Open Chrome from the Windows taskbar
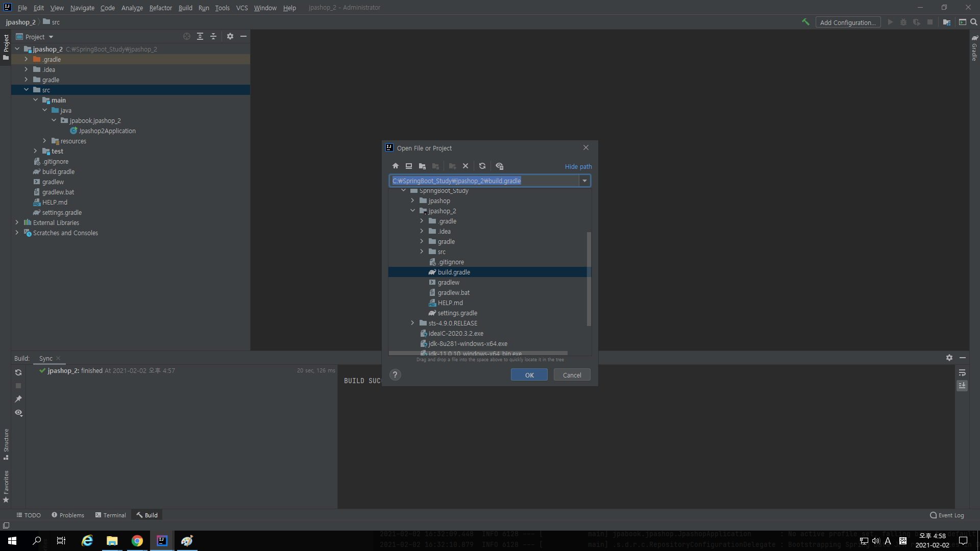 pyautogui.click(x=137, y=541)
